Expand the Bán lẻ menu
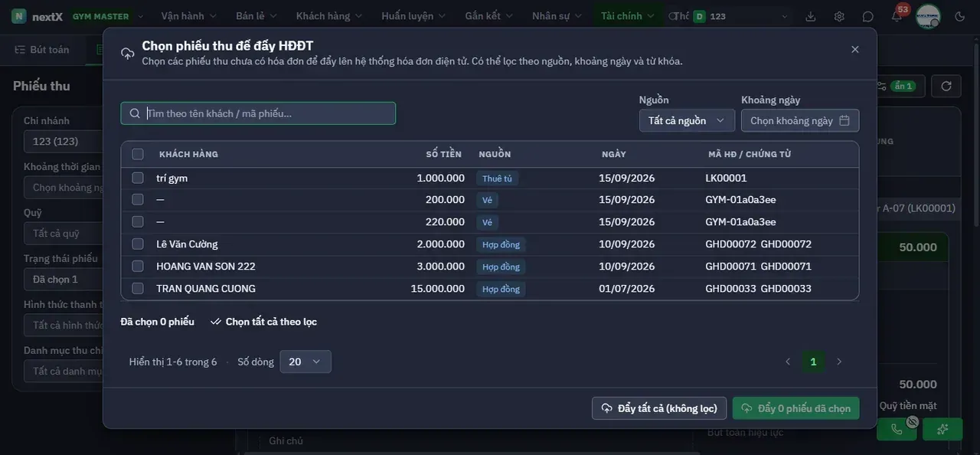The width and height of the screenshot is (980, 455). pos(256,16)
